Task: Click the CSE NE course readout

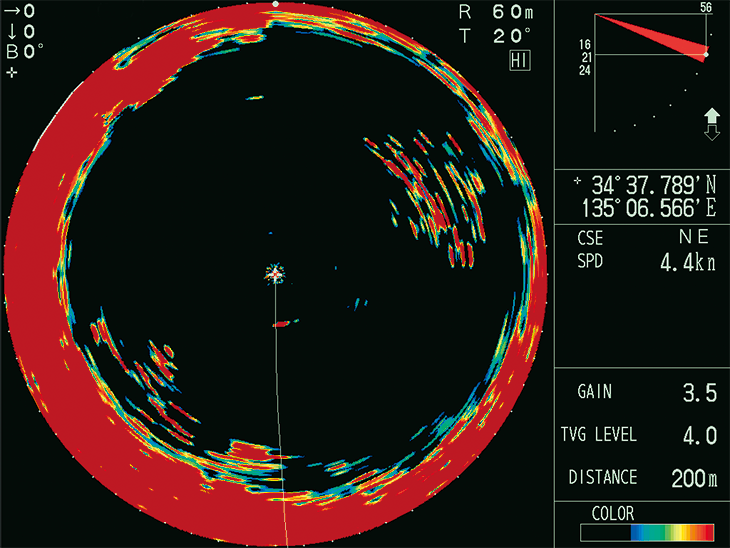Action: tap(643, 240)
